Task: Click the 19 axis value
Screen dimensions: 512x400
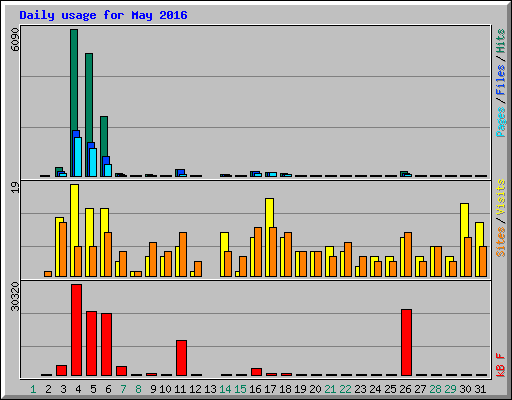Action: click(x=15, y=188)
